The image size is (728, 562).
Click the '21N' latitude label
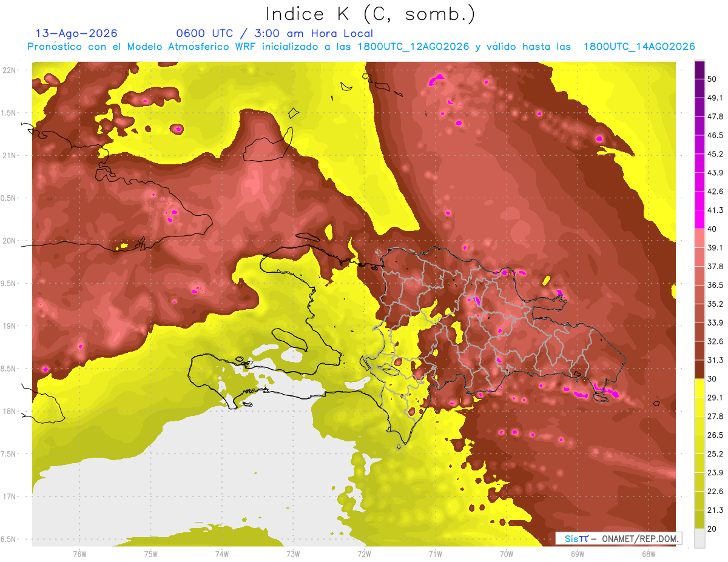pyautogui.click(x=10, y=155)
